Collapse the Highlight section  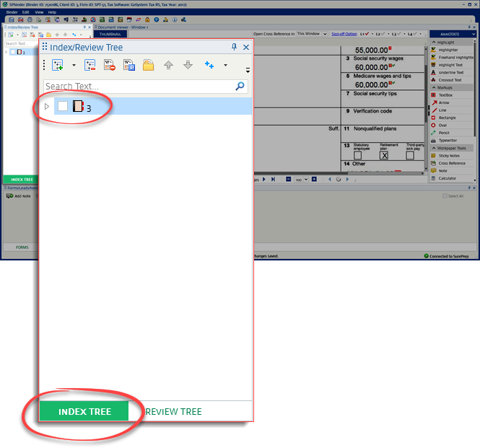(434, 43)
